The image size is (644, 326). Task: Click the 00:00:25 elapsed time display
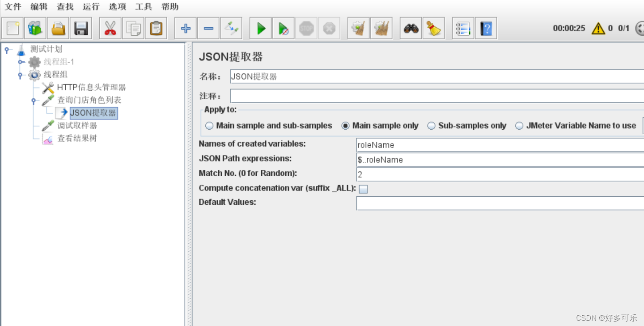[x=569, y=29]
